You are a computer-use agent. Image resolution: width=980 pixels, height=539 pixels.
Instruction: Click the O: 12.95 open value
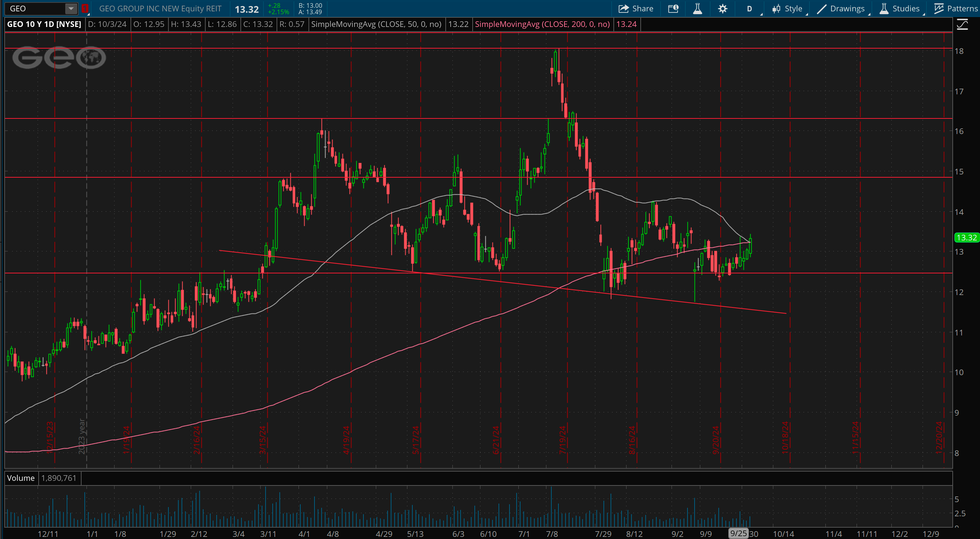tap(149, 24)
